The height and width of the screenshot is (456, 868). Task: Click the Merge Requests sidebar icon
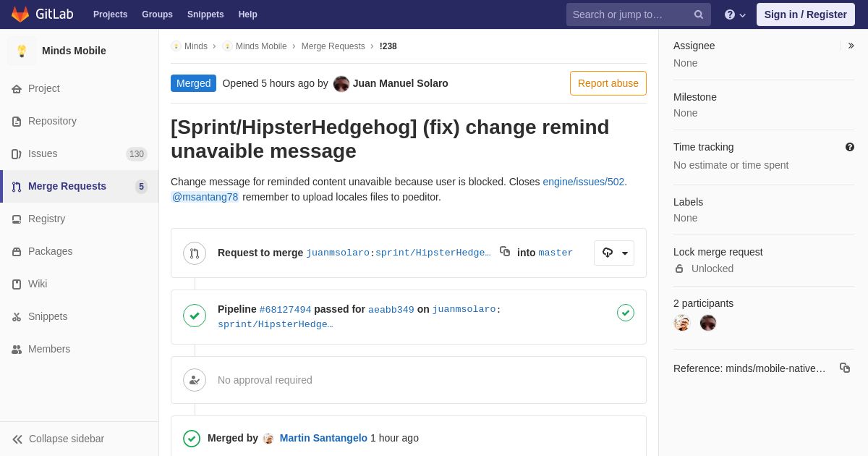click(17, 187)
